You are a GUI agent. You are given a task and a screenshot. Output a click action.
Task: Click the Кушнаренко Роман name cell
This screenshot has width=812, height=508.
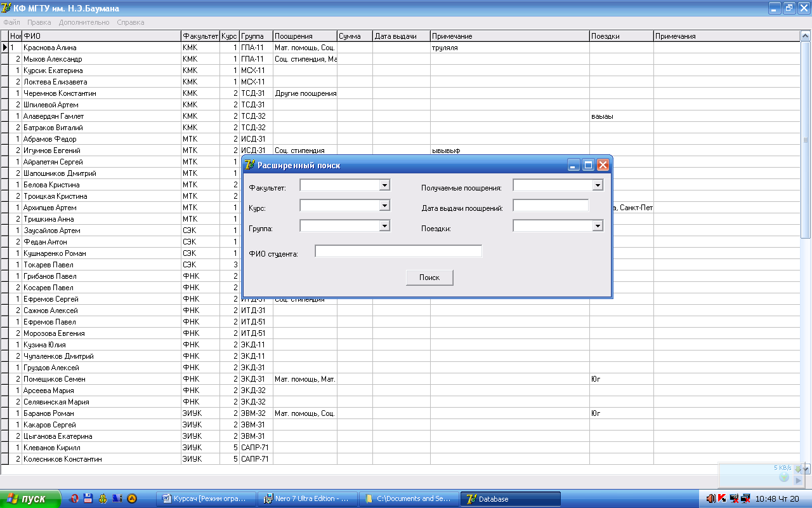[x=101, y=253]
